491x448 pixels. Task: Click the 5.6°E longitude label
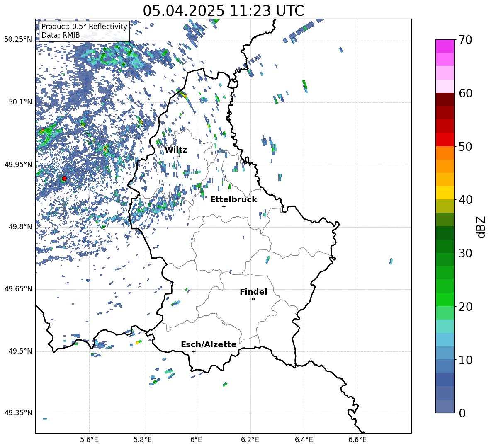pos(89,440)
